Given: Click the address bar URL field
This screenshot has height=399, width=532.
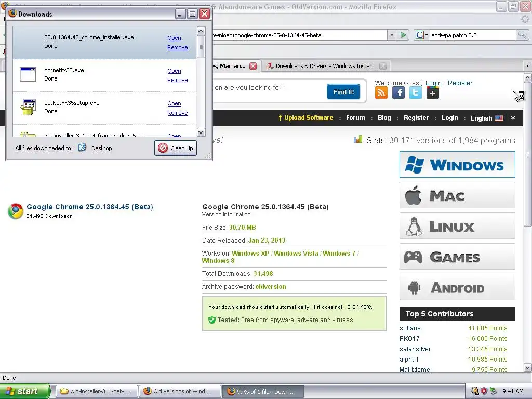Looking at the screenshot, I should tap(299, 35).
